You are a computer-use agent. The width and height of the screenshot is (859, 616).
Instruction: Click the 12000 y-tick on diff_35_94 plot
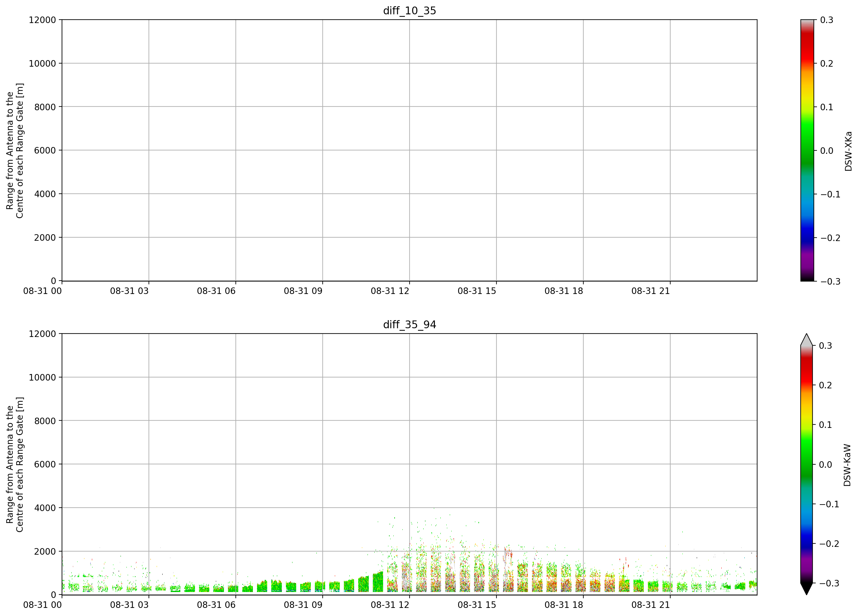[x=42, y=334]
